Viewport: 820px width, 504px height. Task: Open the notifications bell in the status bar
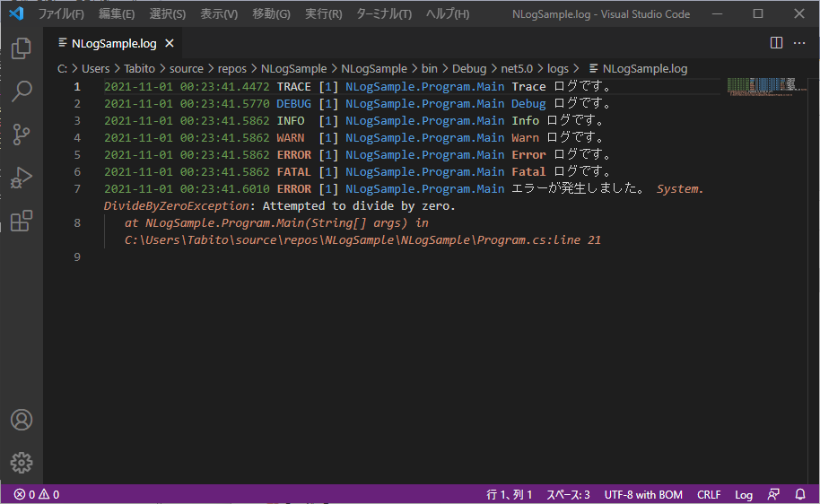pos(800,494)
